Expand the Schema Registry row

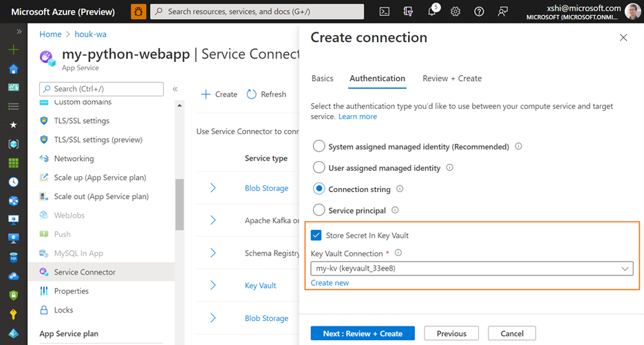pos(213,253)
